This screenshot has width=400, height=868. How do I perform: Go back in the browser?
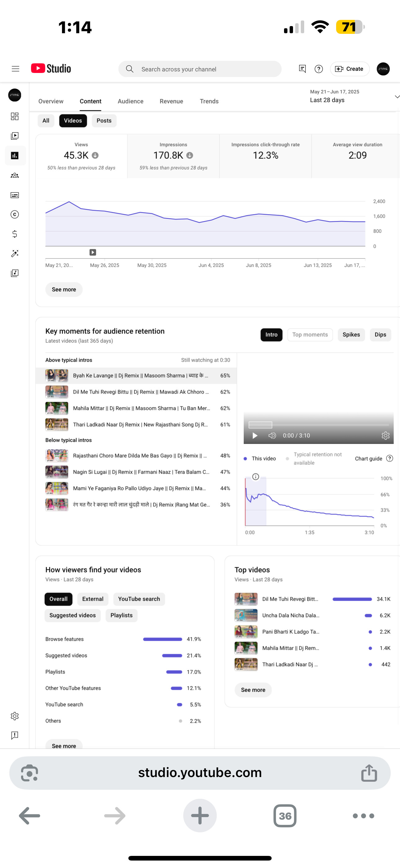(x=30, y=816)
